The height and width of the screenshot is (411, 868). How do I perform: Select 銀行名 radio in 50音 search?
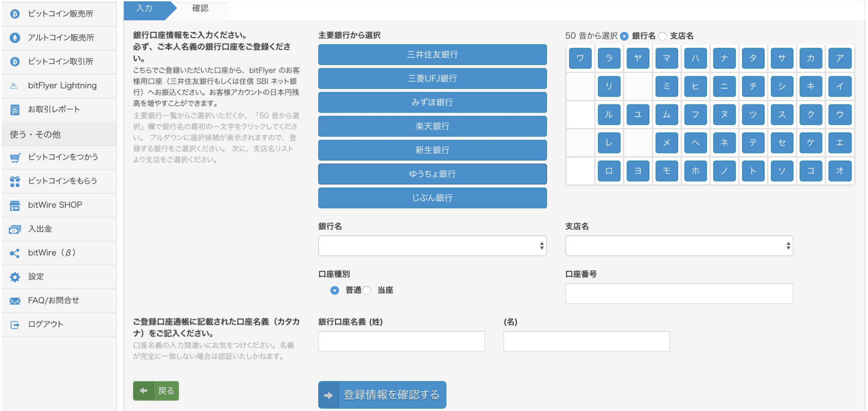(624, 36)
